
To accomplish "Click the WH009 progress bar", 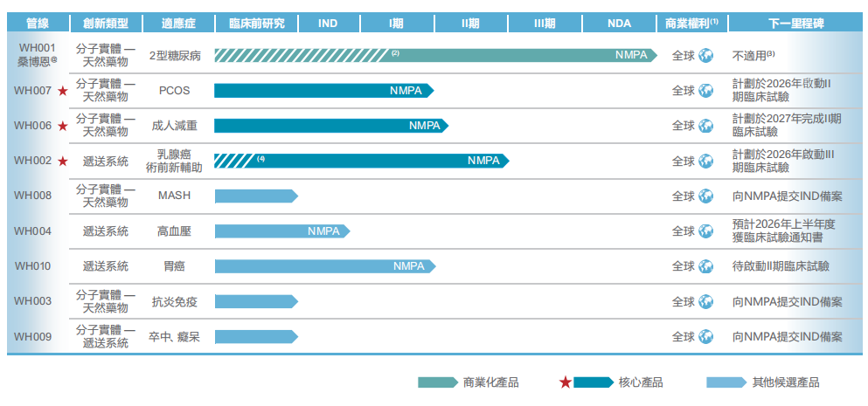I will 256,336.
